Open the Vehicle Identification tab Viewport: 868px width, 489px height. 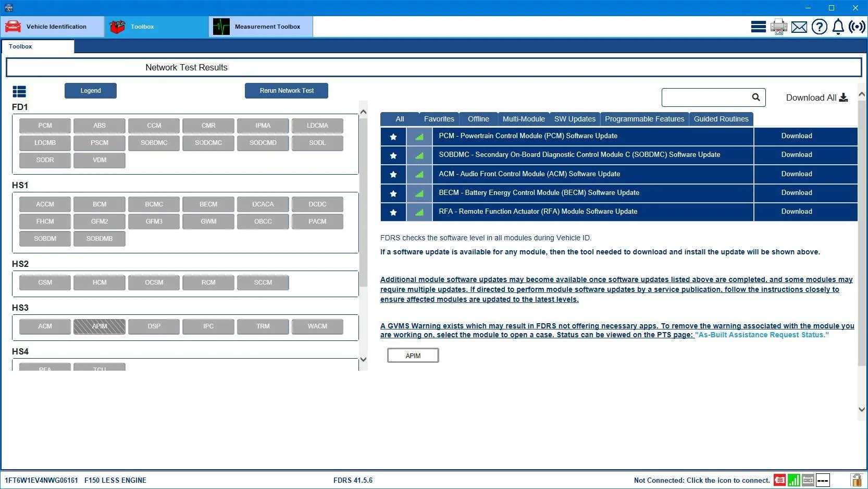click(56, 27)
